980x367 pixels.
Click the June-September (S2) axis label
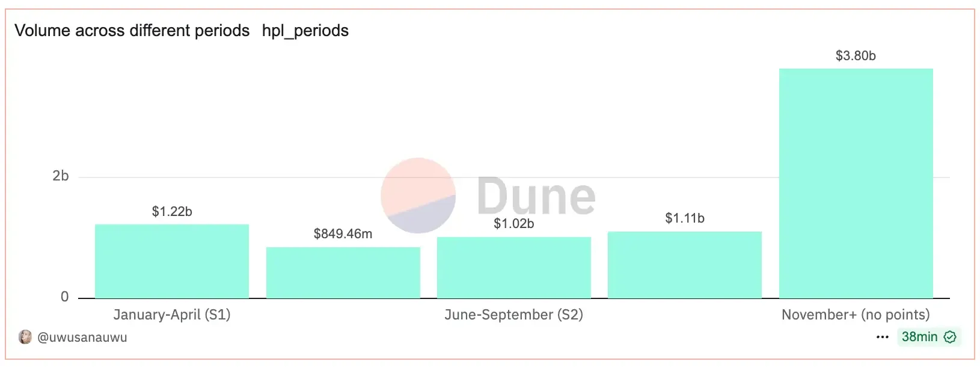[513, 315]
